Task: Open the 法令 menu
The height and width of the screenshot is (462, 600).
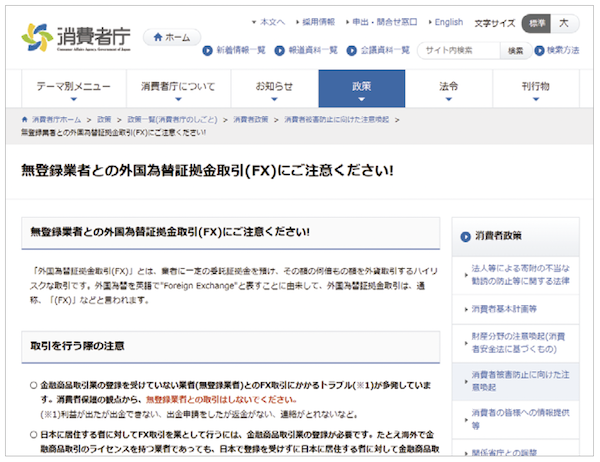Action: [448, 88]
